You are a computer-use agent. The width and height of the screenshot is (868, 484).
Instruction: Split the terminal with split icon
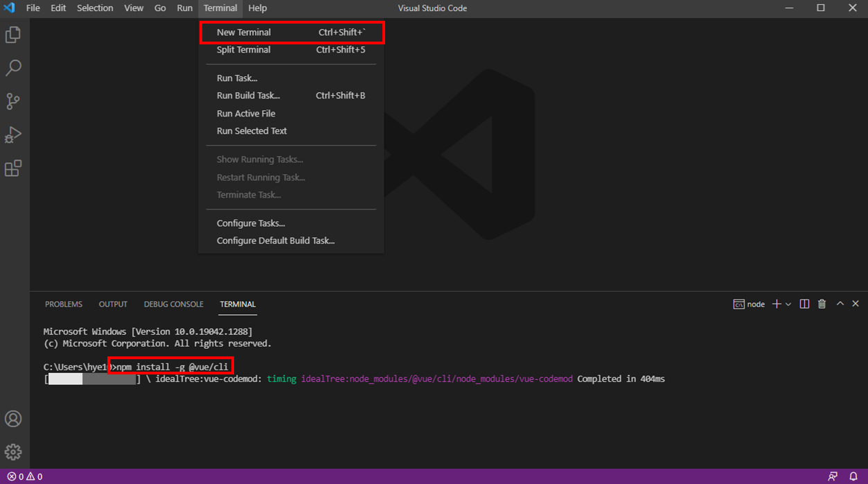click(804, 304)
